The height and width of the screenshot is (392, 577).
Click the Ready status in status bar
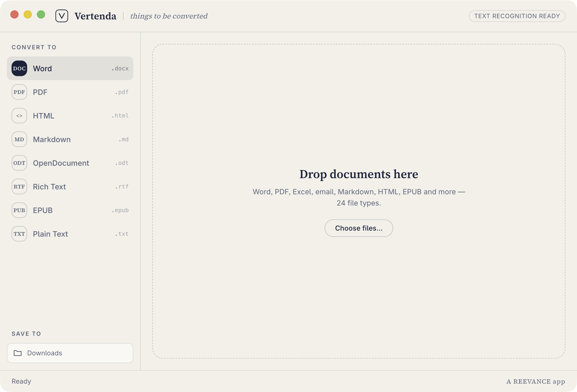[21, 381]
